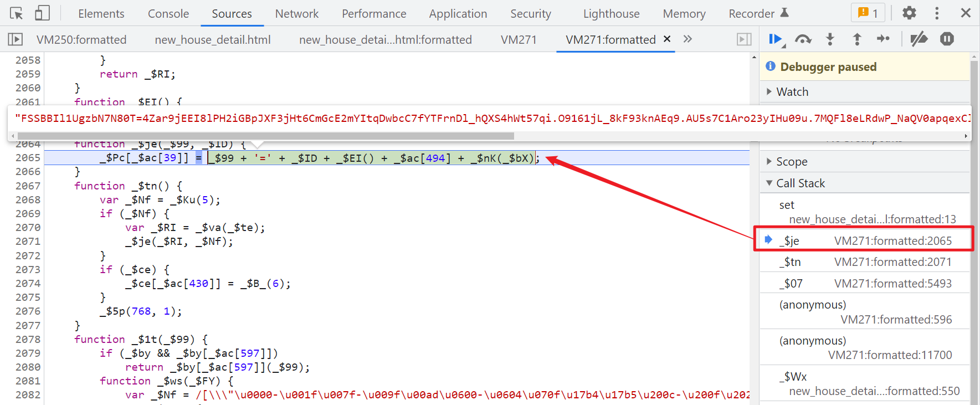The width and height of the screenshot is (980, 405).
Task: Click the Debugger paused info icon
Action: (771, 66)
